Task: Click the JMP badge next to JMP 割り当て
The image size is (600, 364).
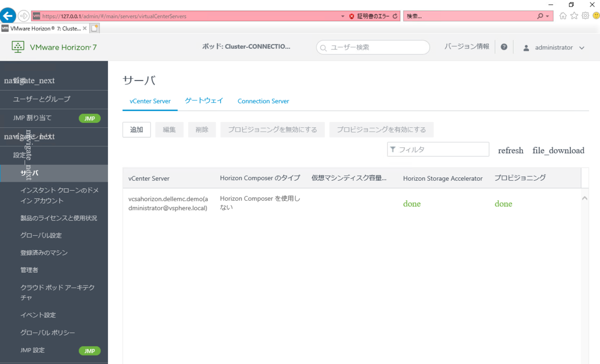Action: click(89, 118)
